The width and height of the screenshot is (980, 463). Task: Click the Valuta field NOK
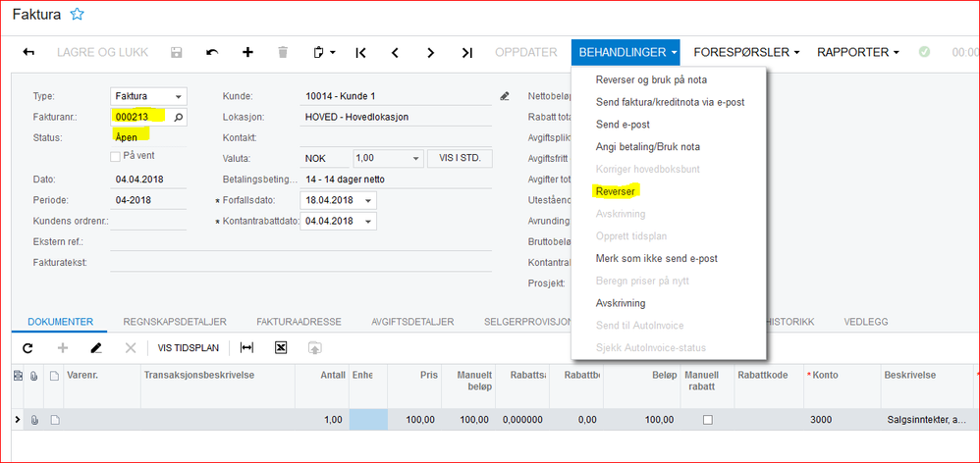click(x=325, y=159)
